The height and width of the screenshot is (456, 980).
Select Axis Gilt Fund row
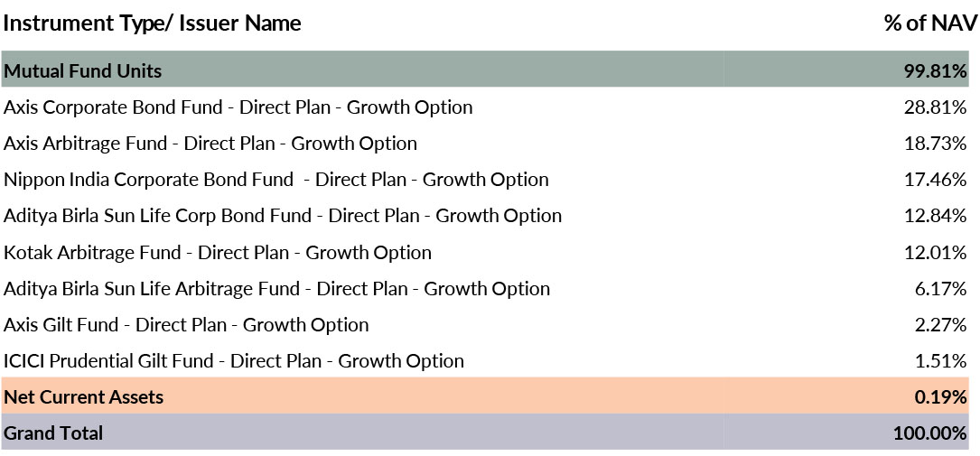pos(186,325)
